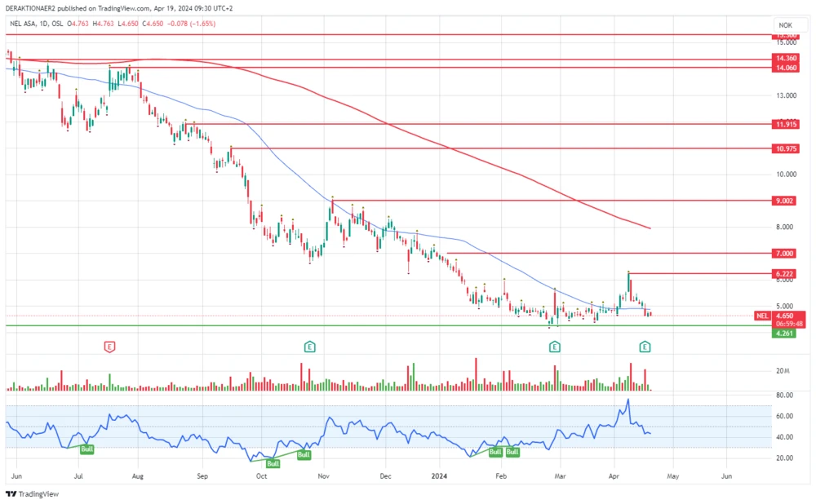This screenshot has height=504, width=816.
Task: Click the red earnings E marker near July
Action: (x=109, y=347)
